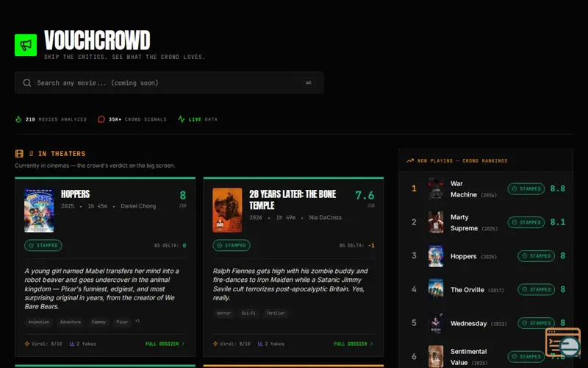588x368 pixels.
Task: Click the flame icon beside '210 Movies Analyzed'
Action: click(x=18, y=119)
